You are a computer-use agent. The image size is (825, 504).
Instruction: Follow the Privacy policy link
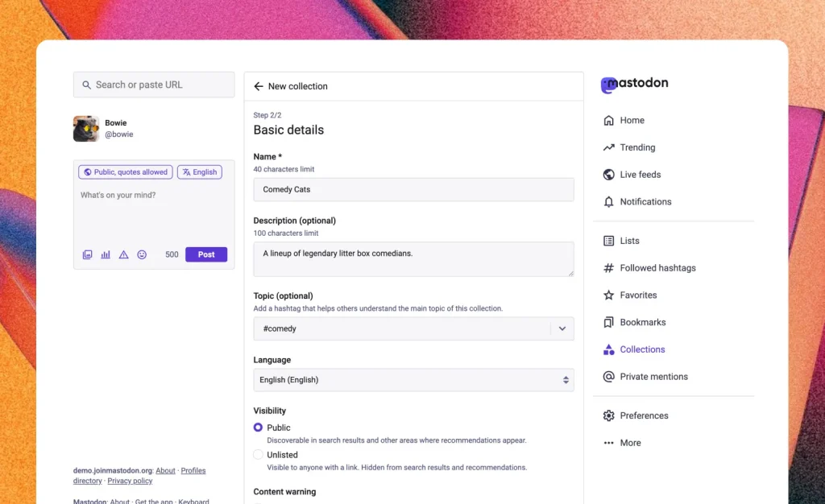click(130, 481)
